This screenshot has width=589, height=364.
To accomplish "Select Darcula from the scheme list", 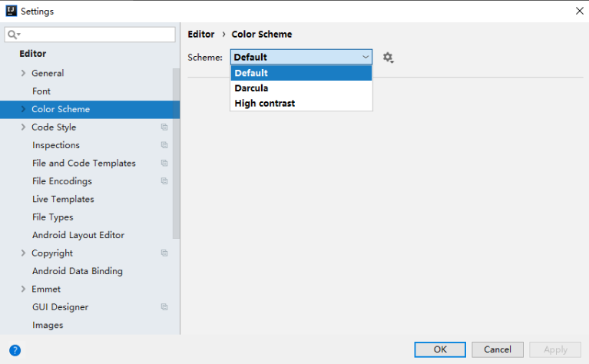I will pos(251,88).
